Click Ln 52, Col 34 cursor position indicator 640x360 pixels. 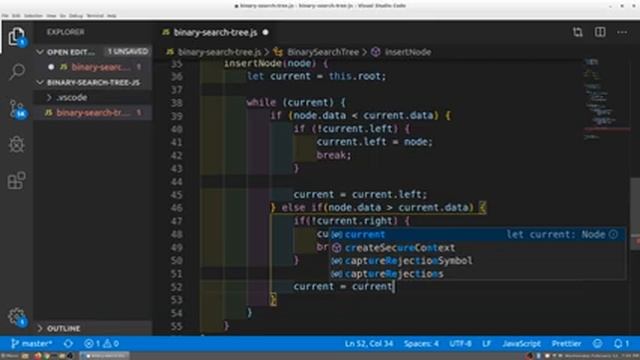coord(369,344)
